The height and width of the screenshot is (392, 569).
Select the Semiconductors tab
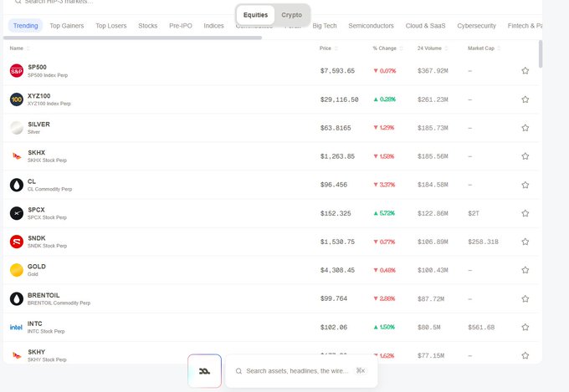[x=371, y=26]
